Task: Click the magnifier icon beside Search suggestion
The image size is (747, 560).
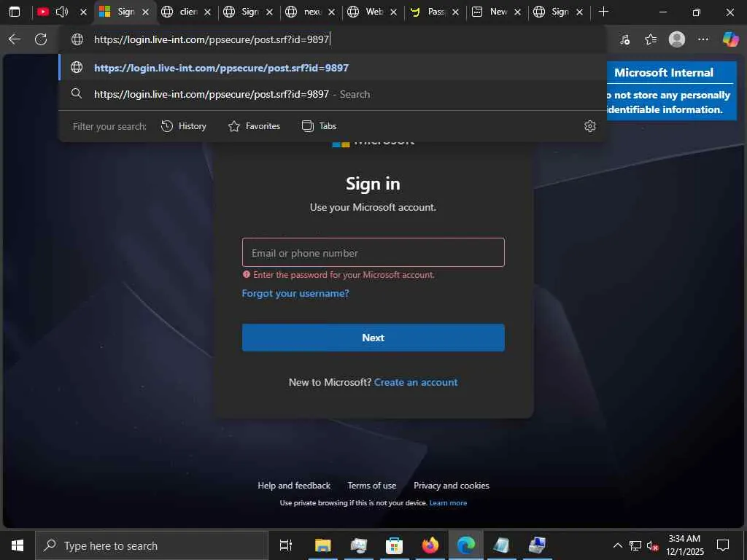Action: 77,94
